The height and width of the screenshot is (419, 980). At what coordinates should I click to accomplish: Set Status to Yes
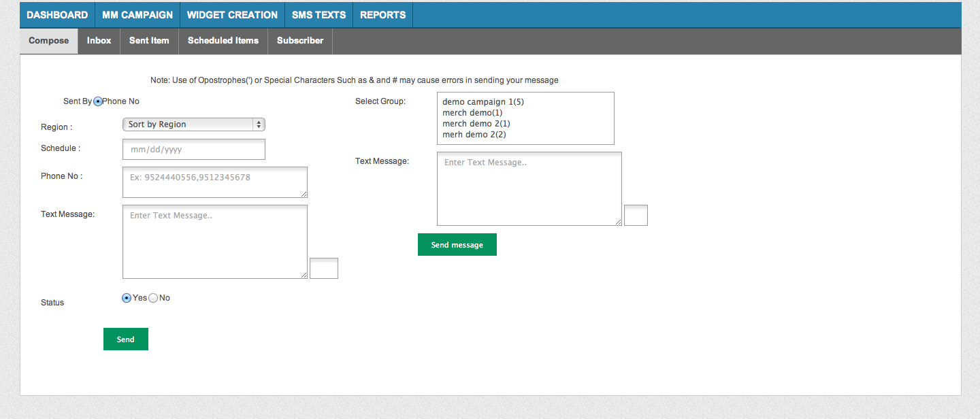(127, 298)
